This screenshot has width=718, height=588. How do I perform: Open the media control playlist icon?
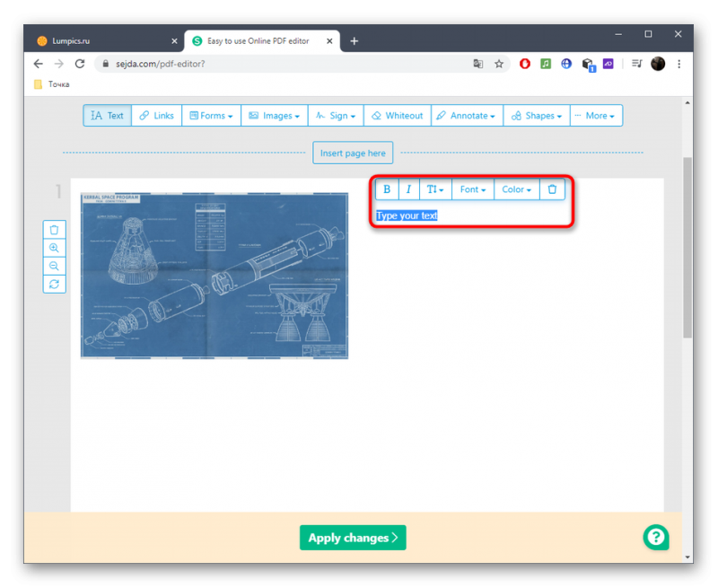click(x=637, y=64)
